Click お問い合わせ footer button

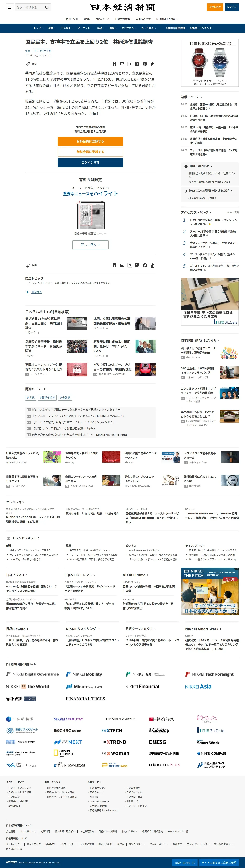[184, 863]
